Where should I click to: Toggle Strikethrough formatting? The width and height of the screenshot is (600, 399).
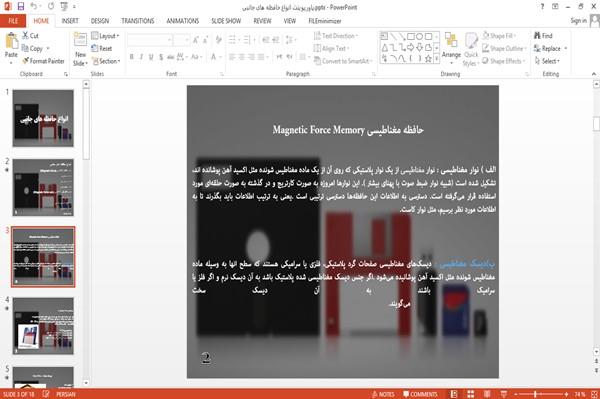point(171,57)
